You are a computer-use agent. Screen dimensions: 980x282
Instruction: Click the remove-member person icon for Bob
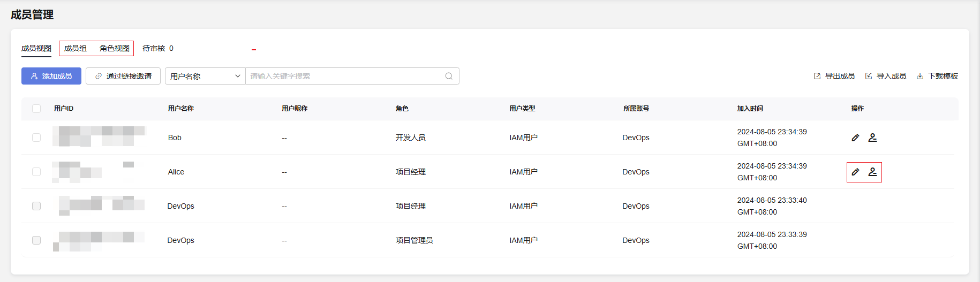872,138
